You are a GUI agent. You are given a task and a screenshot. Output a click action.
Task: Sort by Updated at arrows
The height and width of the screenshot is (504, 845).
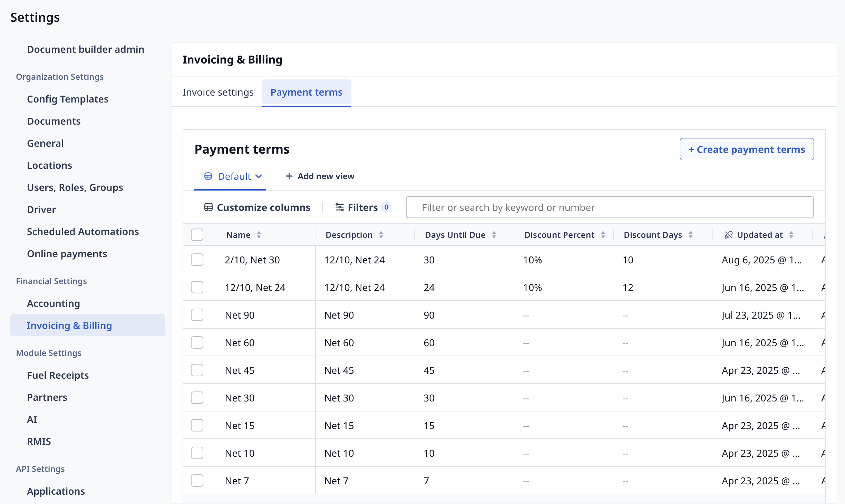pyautogui.click(x=791, y=235)
